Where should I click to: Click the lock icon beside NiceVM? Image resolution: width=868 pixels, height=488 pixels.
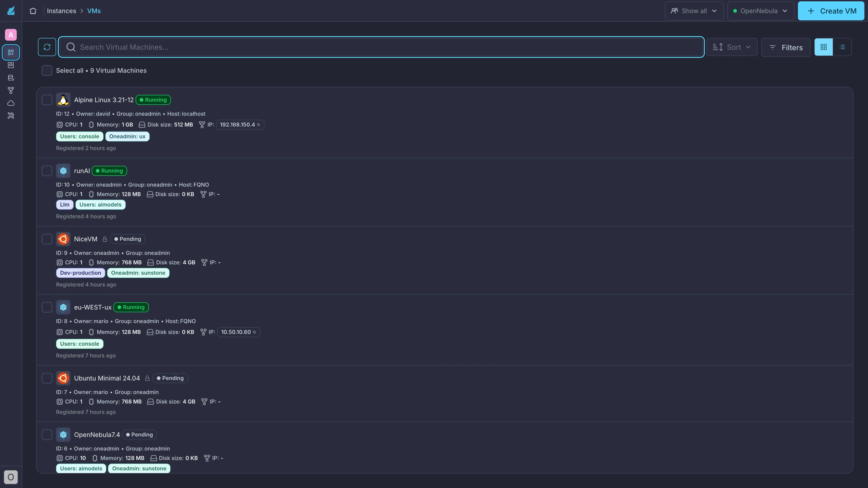pyautogui.click(x=105, y=239)
